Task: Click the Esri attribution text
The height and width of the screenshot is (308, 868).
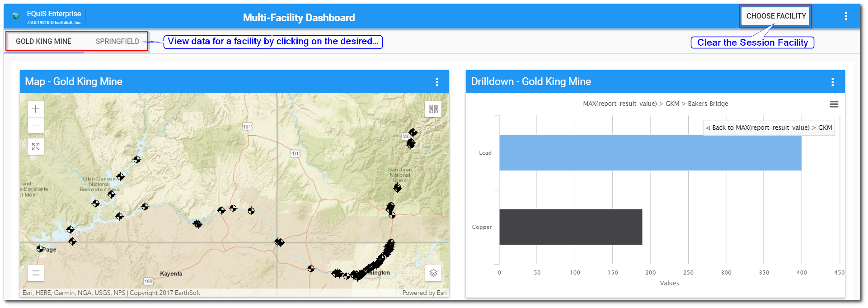Action: tap(111, 293)
